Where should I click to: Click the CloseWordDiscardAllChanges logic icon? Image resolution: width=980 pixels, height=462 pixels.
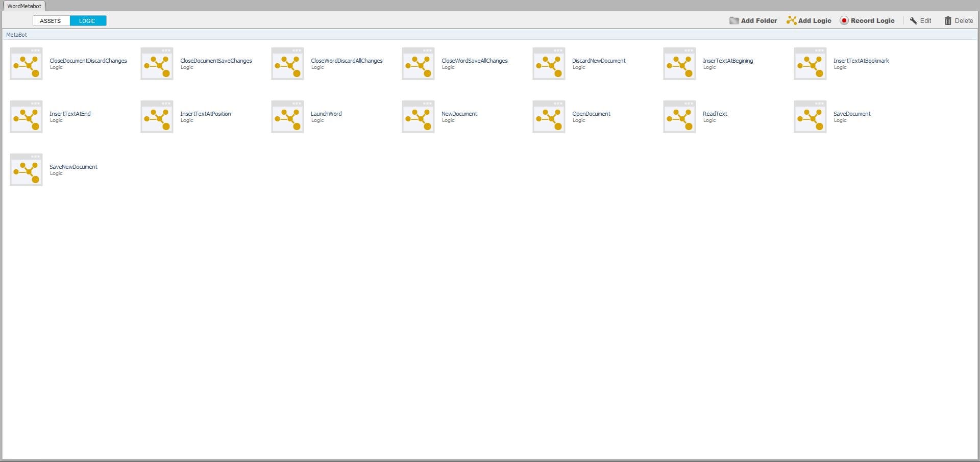pyautogui.click(x=287, y=64)
